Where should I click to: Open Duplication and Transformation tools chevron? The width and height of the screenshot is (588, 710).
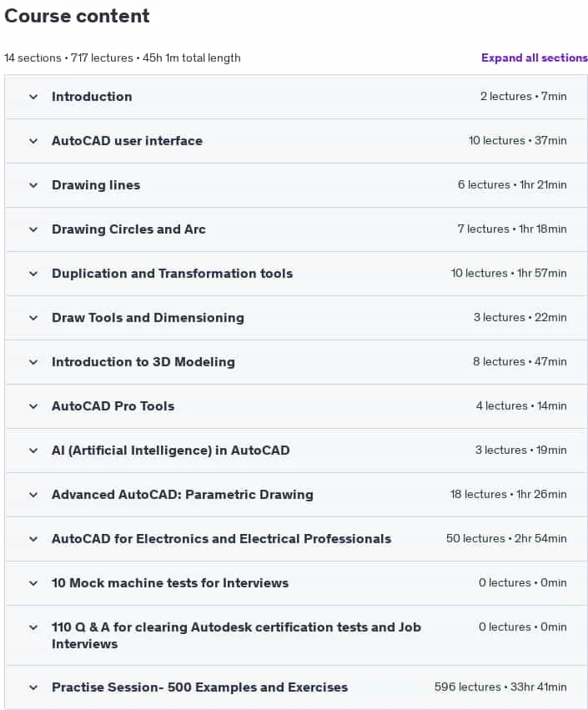[33, 274]
